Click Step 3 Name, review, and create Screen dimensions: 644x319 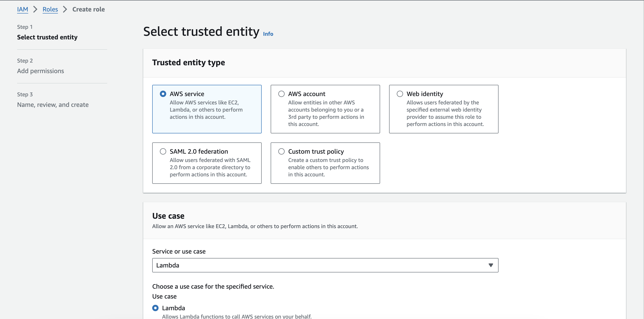[53, 105]
